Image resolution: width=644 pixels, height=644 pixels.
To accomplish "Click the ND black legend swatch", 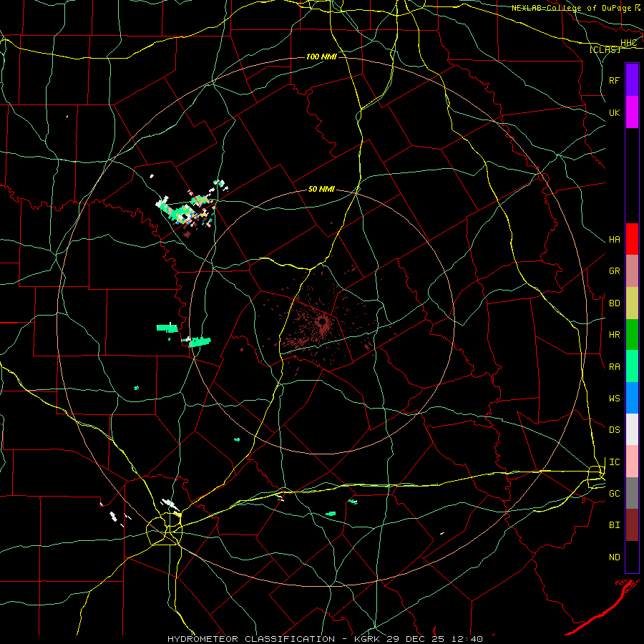I will click(x=632, y=557).
